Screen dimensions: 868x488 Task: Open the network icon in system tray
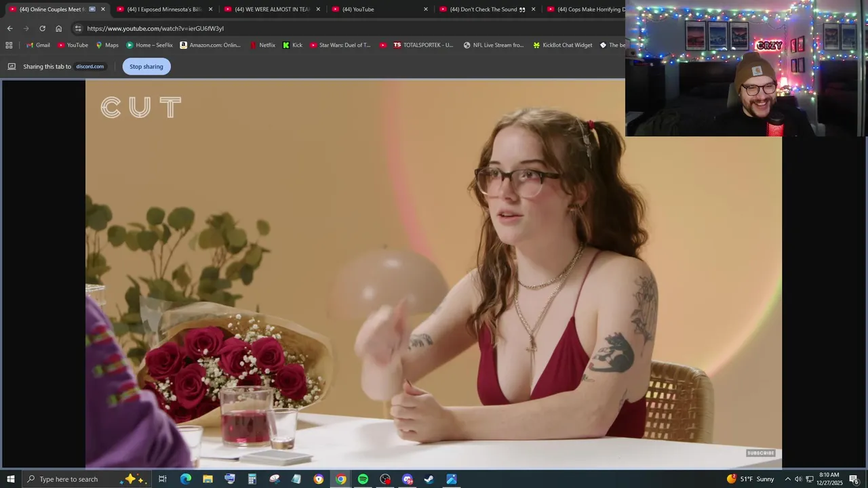click(x=810, y=479)
